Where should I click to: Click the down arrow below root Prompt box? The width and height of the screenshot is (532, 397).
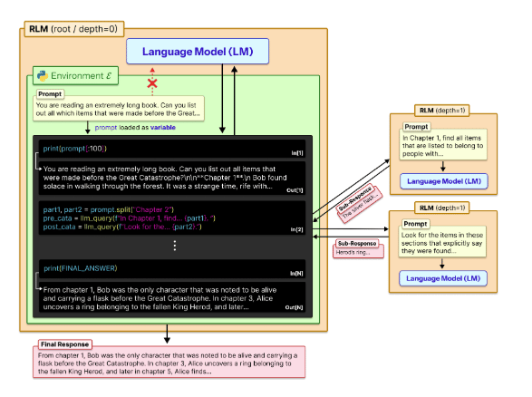click(88, 127)
